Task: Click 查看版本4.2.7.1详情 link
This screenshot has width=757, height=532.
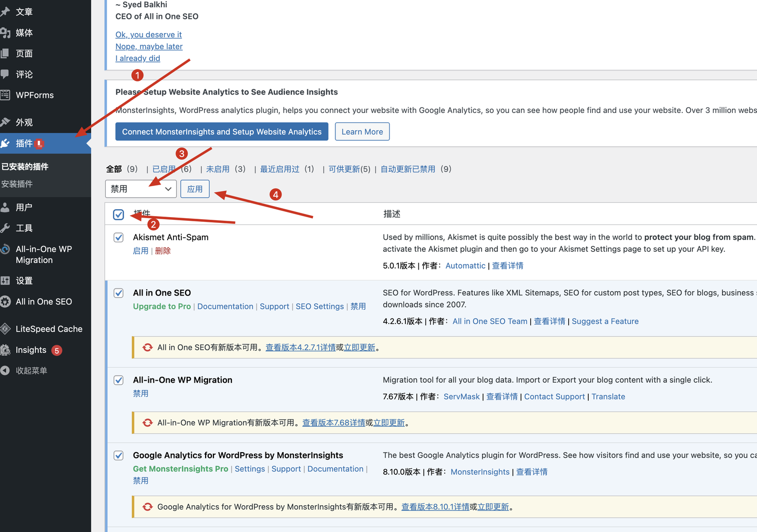Action: point(301,347)
